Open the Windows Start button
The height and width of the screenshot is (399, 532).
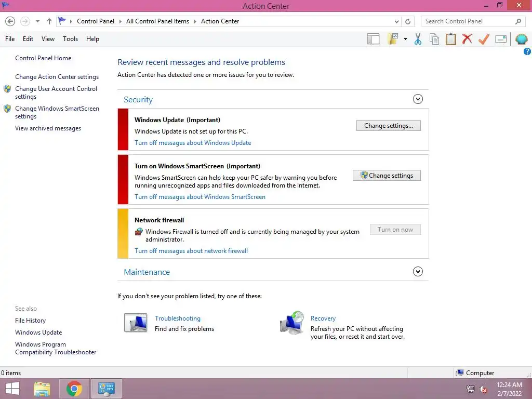[12, 389]
